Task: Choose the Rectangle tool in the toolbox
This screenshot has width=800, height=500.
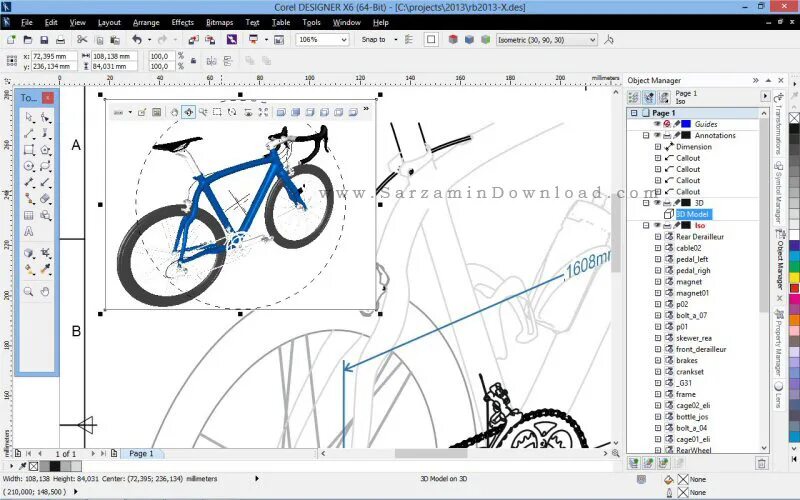Action: coord(29,150)
